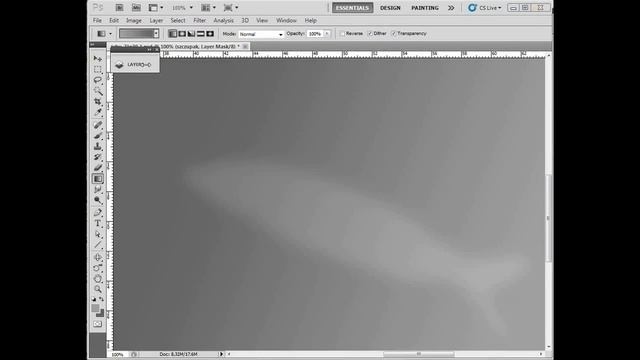The height and width of the screenshot is (360, 640).
Task: Choose Diamond Gradient style
Action: click(210, 34)
